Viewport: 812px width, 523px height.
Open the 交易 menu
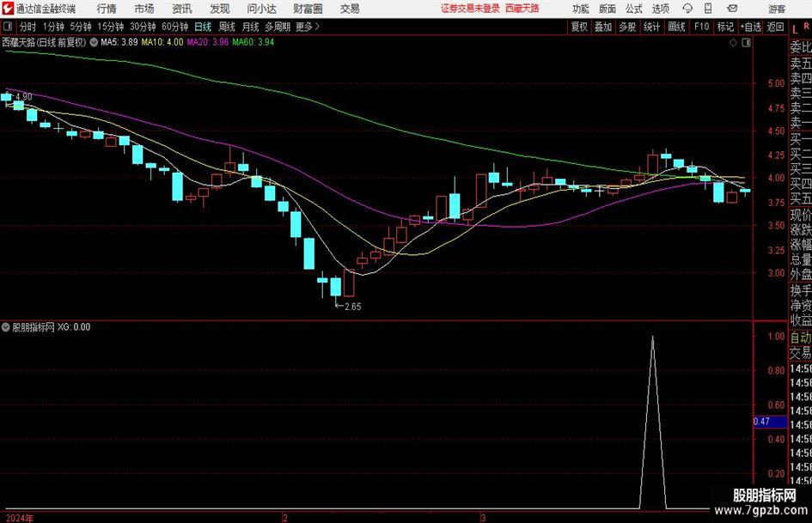[350, 9]
